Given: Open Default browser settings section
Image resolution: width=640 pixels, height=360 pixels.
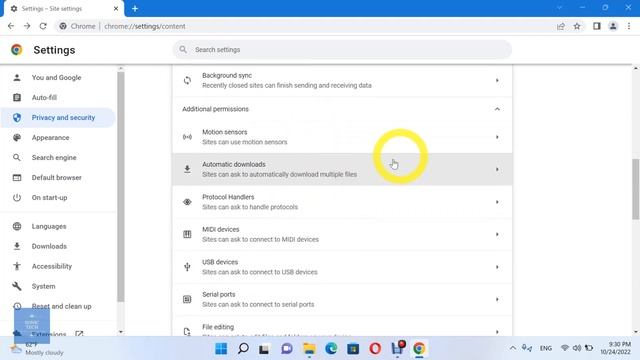Looking at the screenshot, I should 58,178.
